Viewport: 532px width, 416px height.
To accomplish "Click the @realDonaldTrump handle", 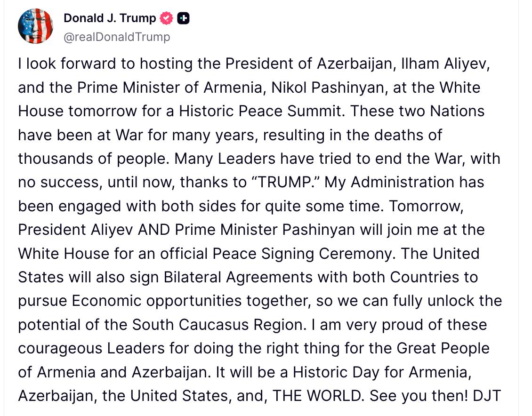I will (116, 37).
